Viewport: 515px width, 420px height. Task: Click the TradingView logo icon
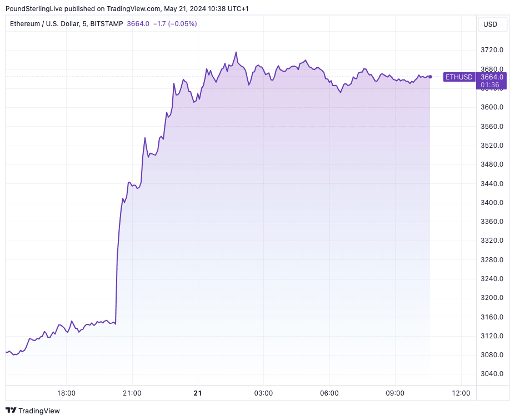[11, 411]
